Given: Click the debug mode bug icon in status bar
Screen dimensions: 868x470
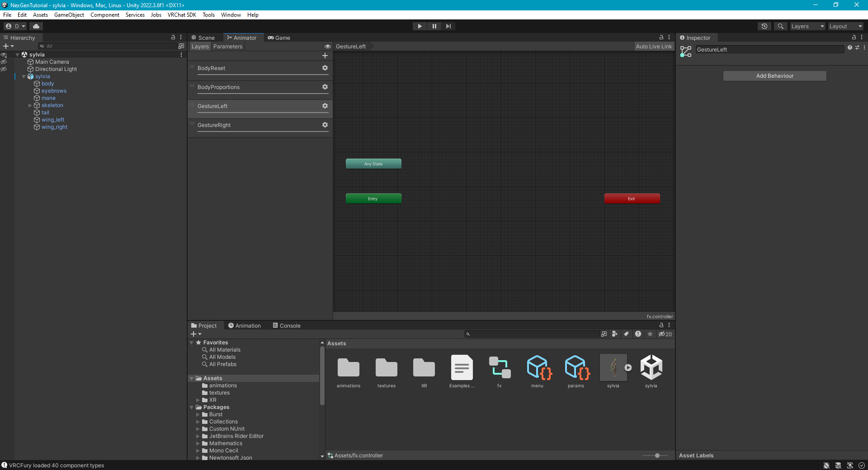Looking at the screenshot, I should (826, 465).
